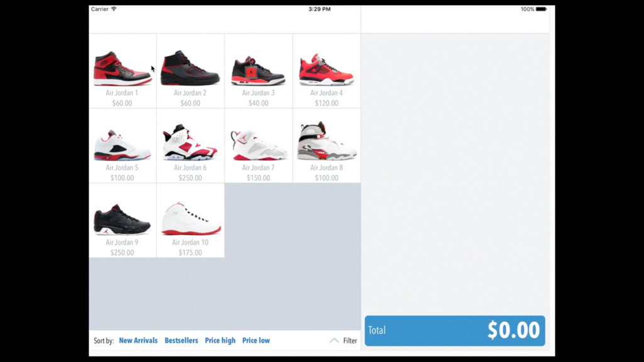Image resolution: width=644 pixels, height=362 pixels.
Task: Select the Air Jordan 5 shoe image
Action: pyautogui.click(x=123, y=145)
